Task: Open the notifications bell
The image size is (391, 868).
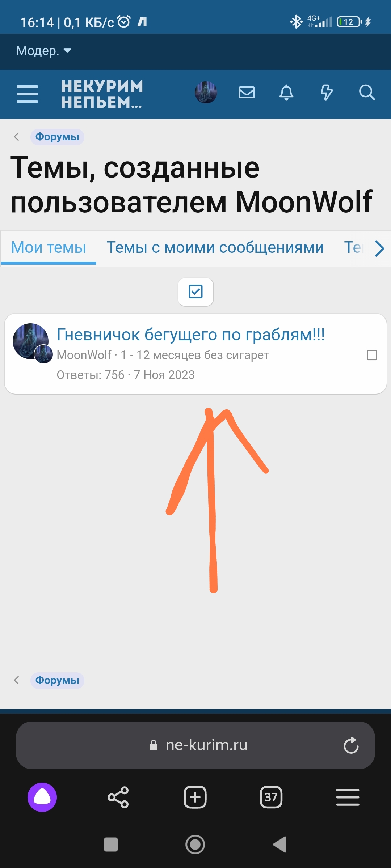Action: tap(286, 93)
